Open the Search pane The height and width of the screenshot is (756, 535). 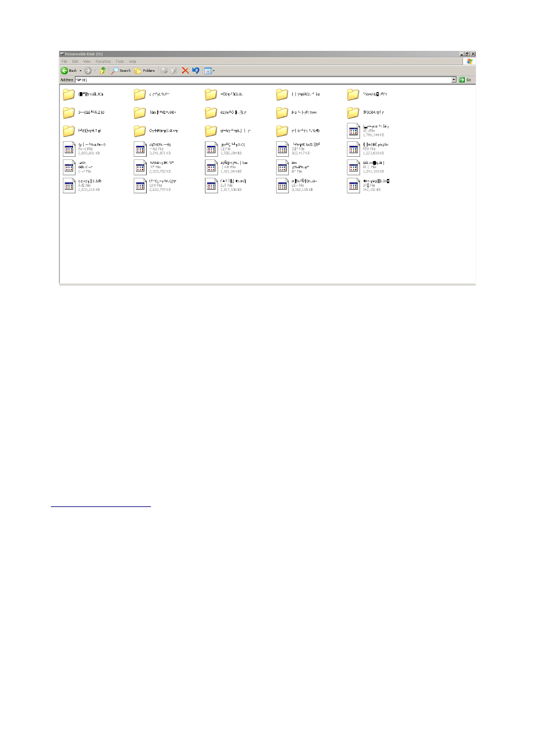point(120,71)
